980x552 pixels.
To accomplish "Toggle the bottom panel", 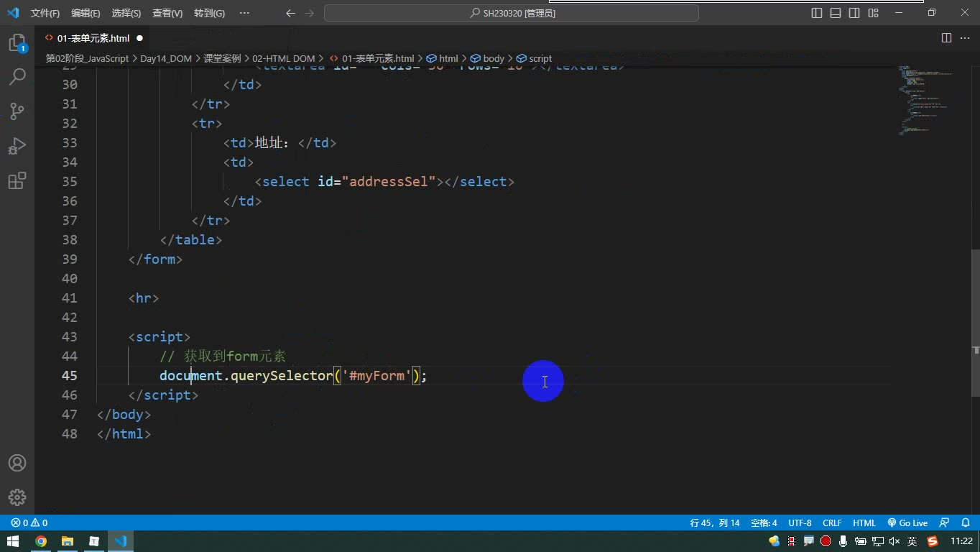I will [836, 13].
